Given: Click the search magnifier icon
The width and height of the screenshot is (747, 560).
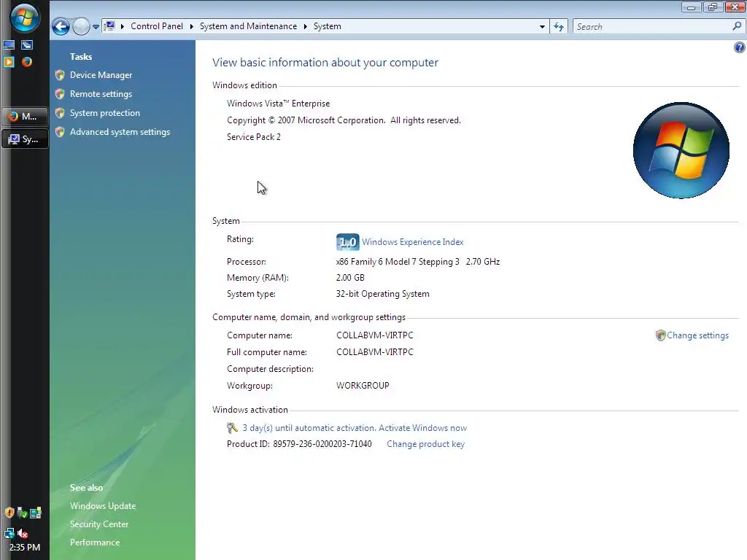Looking at the screenshot, I should click(737, 27).
